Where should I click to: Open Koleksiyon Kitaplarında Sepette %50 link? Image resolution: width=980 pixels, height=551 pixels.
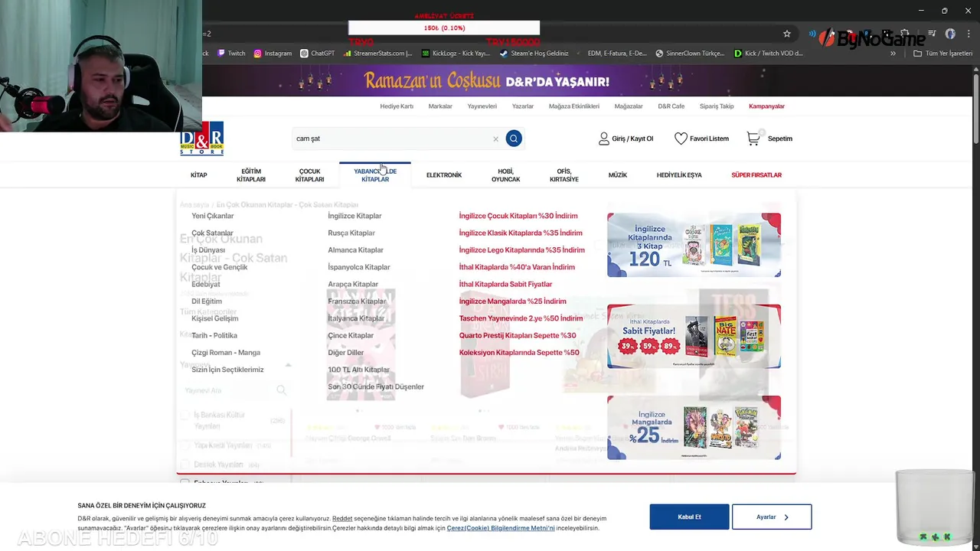[x=519, y=353]
